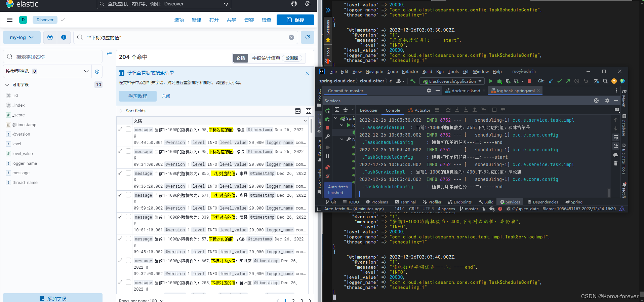Select checkbox for row timestamped 09:34:00
644x302 pixels.
point(128,151)
